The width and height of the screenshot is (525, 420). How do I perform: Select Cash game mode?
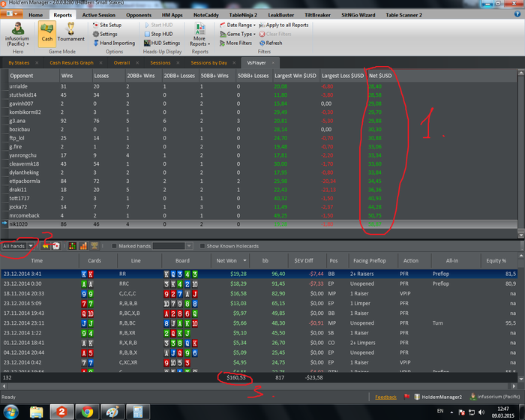(x=46, y=33)
